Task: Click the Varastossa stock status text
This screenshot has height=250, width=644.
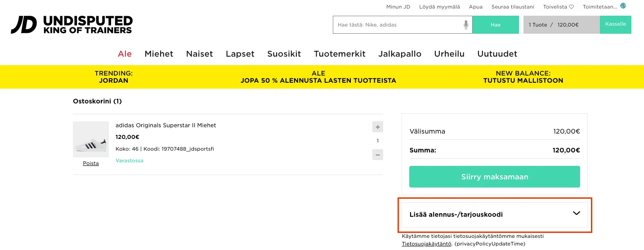Action: pyautogui.click(x=130, y=161)
